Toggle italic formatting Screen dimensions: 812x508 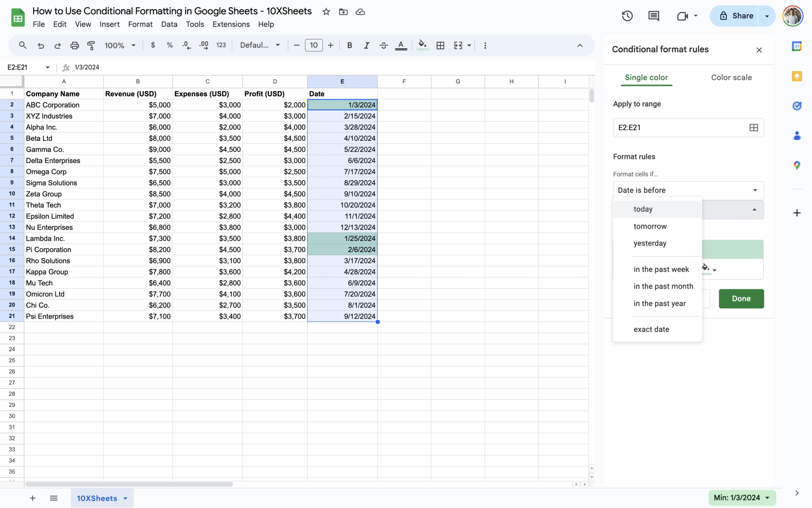366,45
